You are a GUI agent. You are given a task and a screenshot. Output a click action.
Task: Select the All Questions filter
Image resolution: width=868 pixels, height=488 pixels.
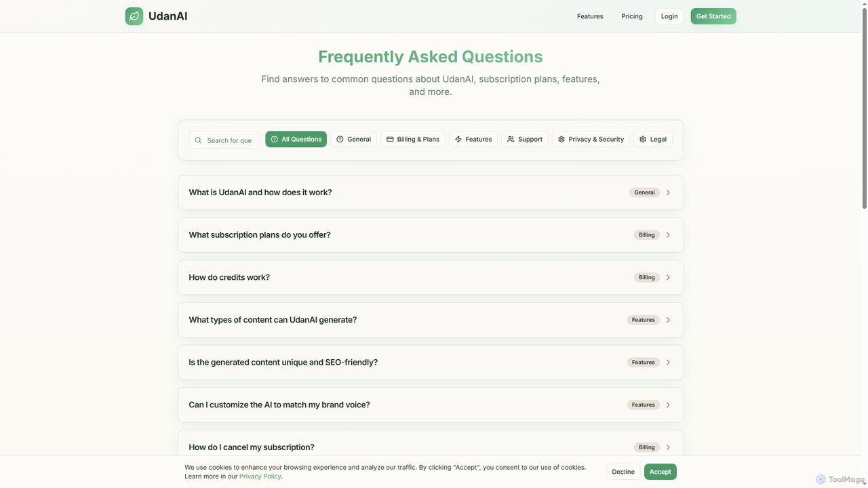pos(296,139)
